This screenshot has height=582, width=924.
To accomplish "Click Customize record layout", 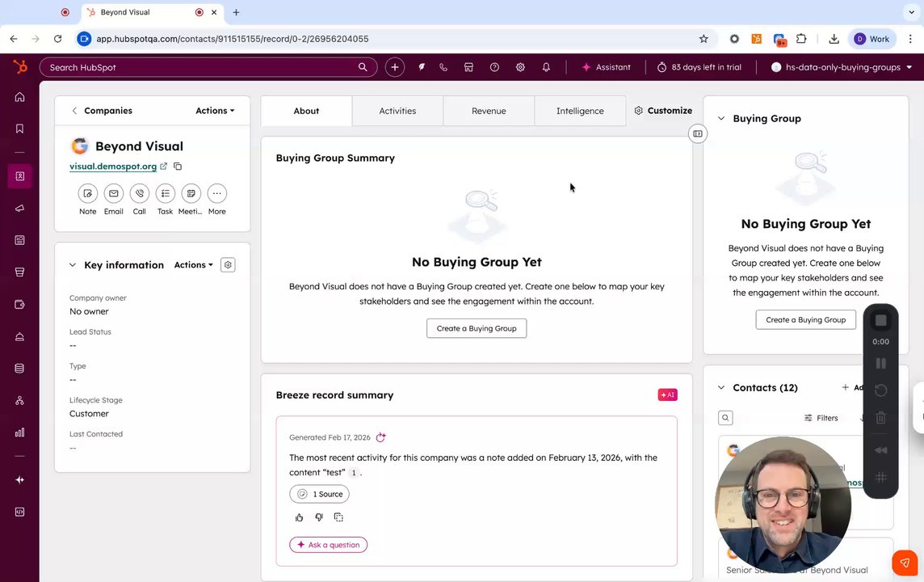I will click(x=663, y=110).
